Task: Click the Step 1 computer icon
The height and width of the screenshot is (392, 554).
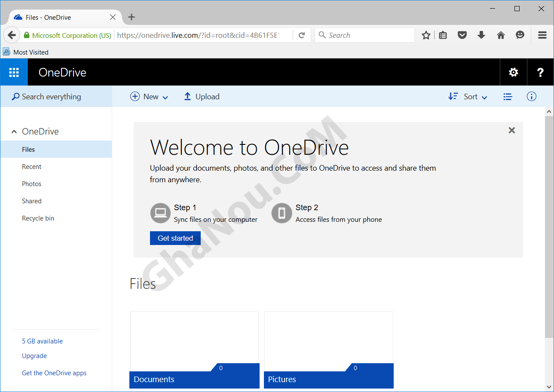Action: (x=160, y=213)
